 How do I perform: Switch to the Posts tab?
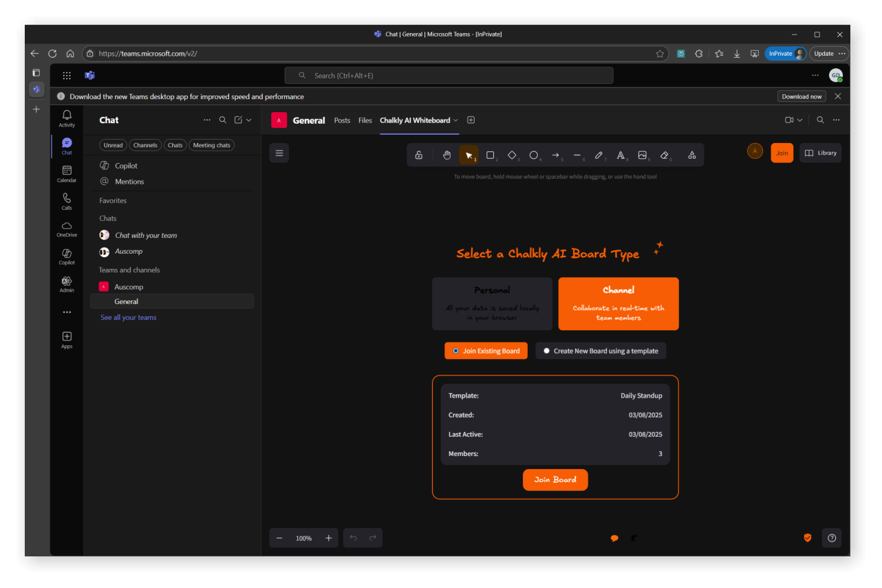342,120
